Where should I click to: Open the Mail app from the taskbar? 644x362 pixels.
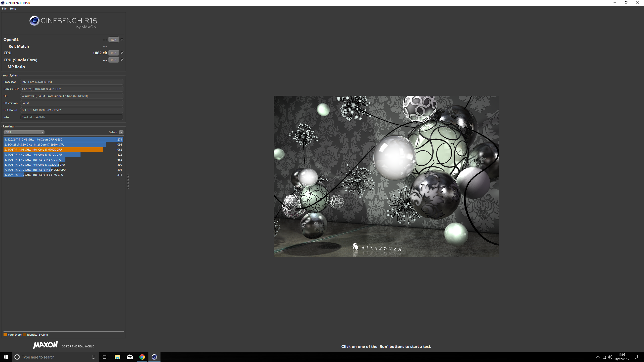point(130,357)
